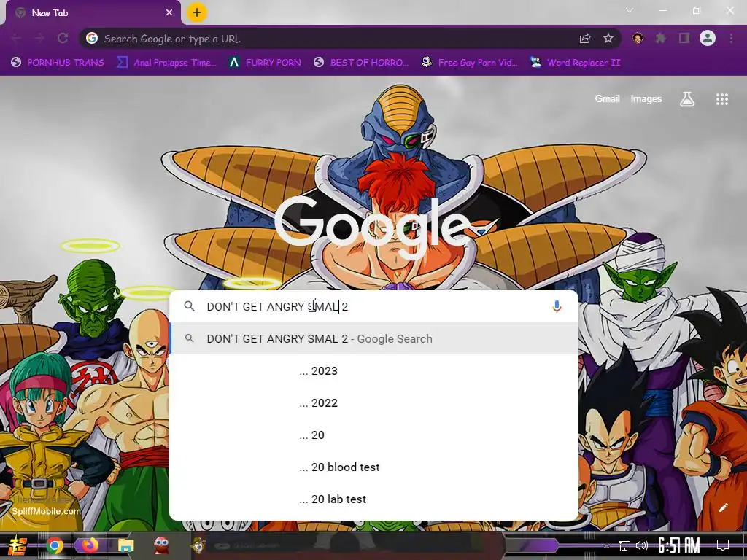Image resolution: width=747 pixels, height=560 pixels.
Task: Open the Extensions puzzle-piece menu
Action: pyautogui.click(x=660, y=38)
